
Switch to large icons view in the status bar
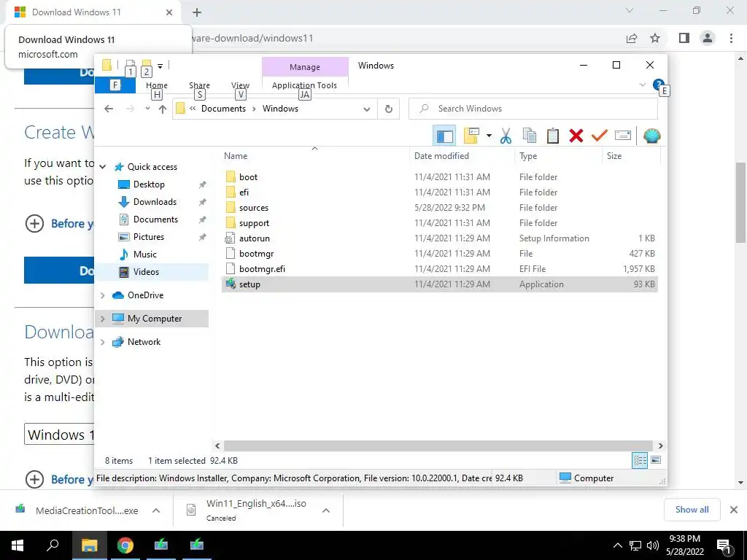(x=656, y=460)
